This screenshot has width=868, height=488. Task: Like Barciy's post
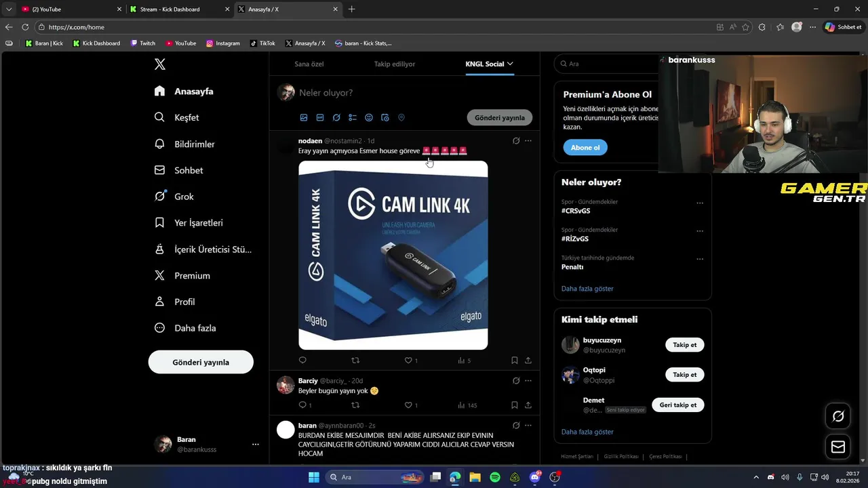[x=408, y=405]
